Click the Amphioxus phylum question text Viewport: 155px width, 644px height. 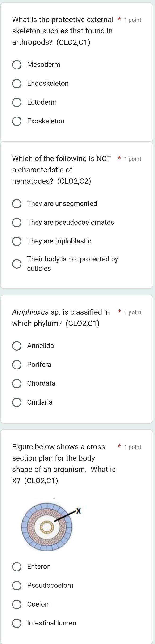pos(61,318)
